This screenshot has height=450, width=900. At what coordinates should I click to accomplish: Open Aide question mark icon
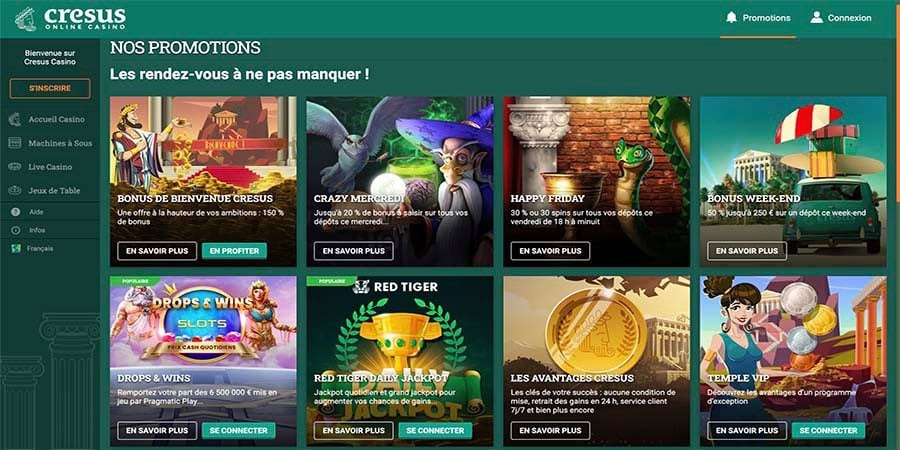[15, 212]
